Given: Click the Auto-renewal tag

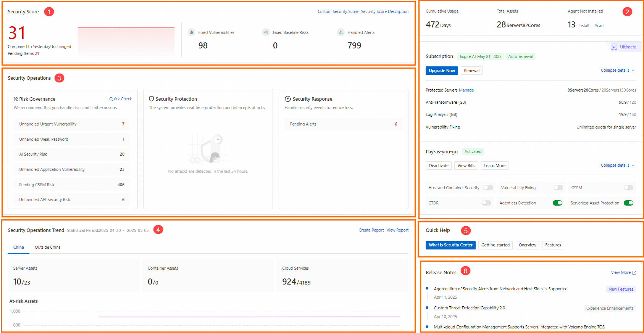Looking at the screenshot, I should (520, 56).
